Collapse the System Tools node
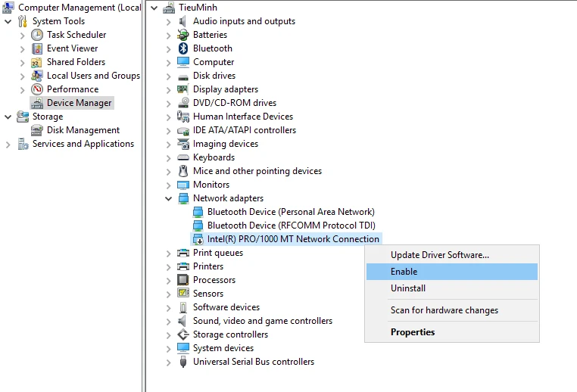The image size is (577, 392). pyautogui.click(x=8, y=21)
